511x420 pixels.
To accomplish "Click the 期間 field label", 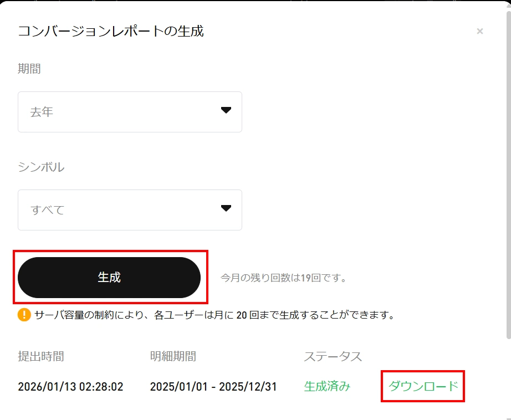I will [x=29, y=69].
